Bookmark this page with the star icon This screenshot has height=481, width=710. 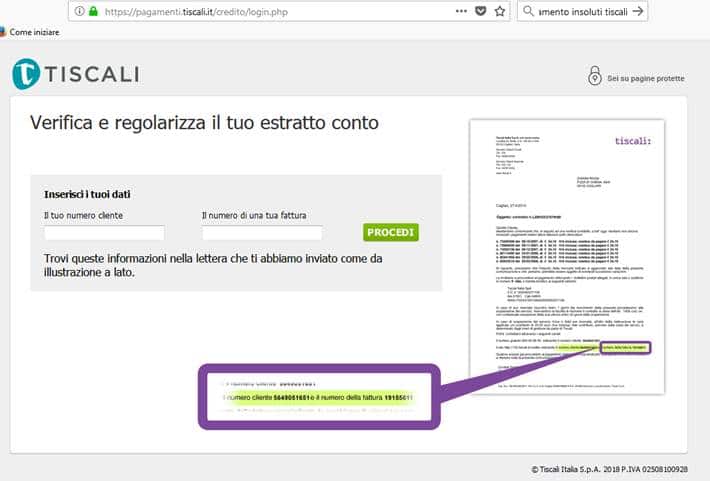(499, 11)
